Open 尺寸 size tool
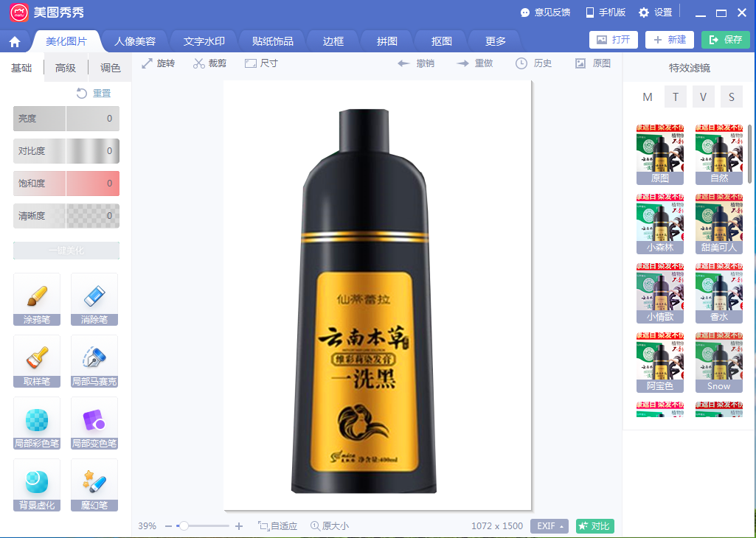The height and width of the screenshot is (538, 756). point(261,63)
